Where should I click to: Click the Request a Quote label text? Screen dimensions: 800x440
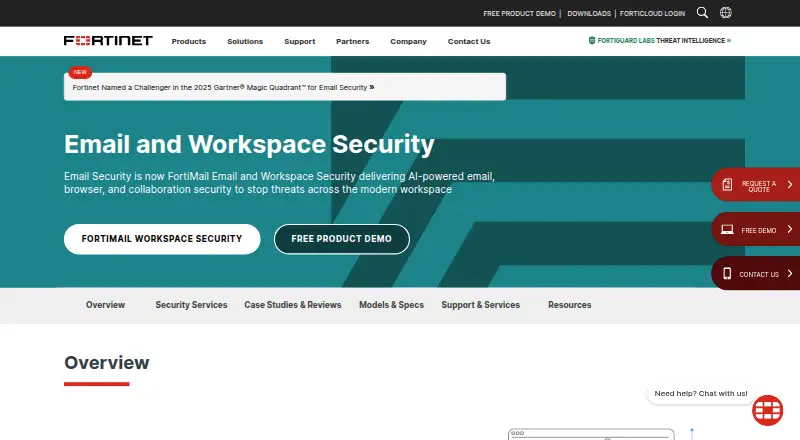pos(759,186)
